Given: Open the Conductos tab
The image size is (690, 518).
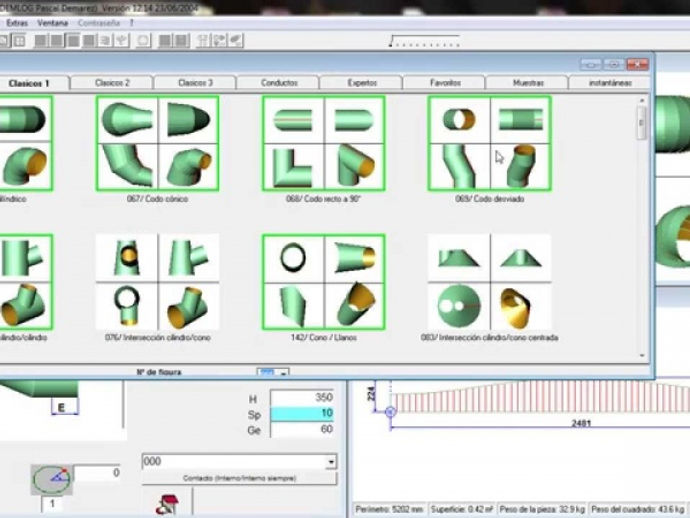Looking at the screenshot, I should [x=279, y=83].
